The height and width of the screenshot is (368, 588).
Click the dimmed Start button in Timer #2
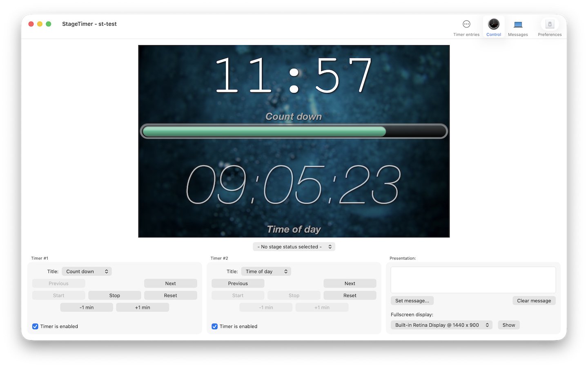coord(238,295)
